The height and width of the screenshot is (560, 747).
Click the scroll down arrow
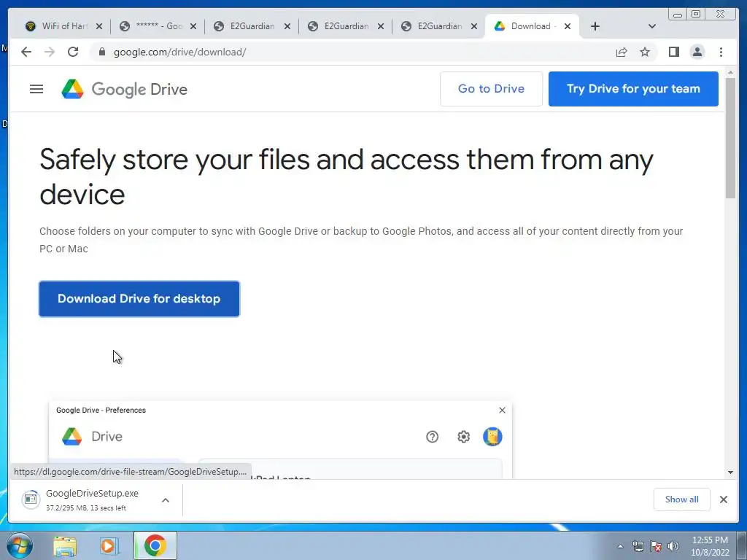coord(730,472)
